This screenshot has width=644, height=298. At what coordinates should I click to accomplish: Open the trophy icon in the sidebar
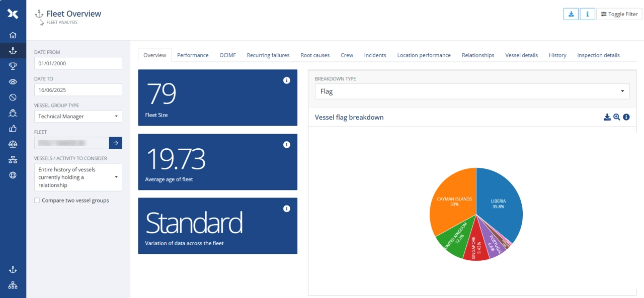tap(13, 66)
